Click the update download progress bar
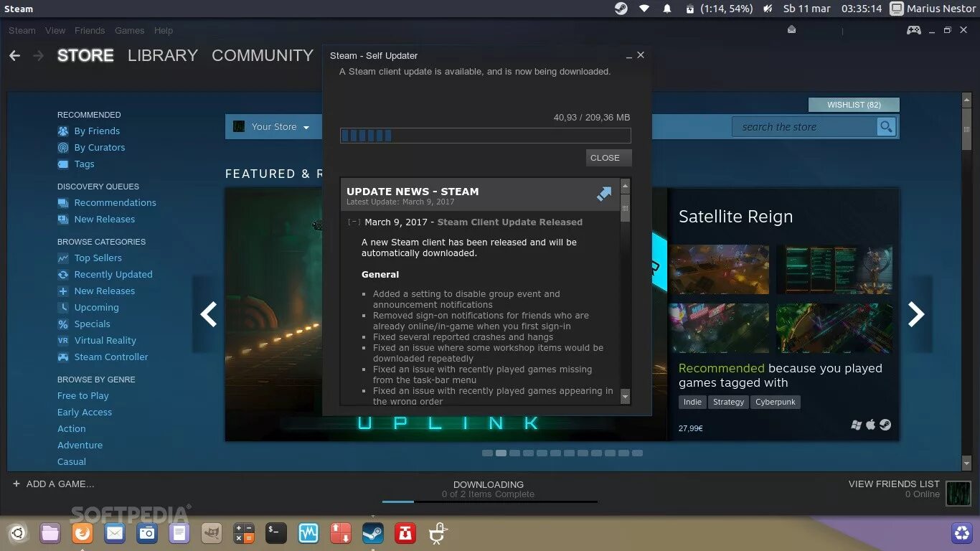 (486, 136)
